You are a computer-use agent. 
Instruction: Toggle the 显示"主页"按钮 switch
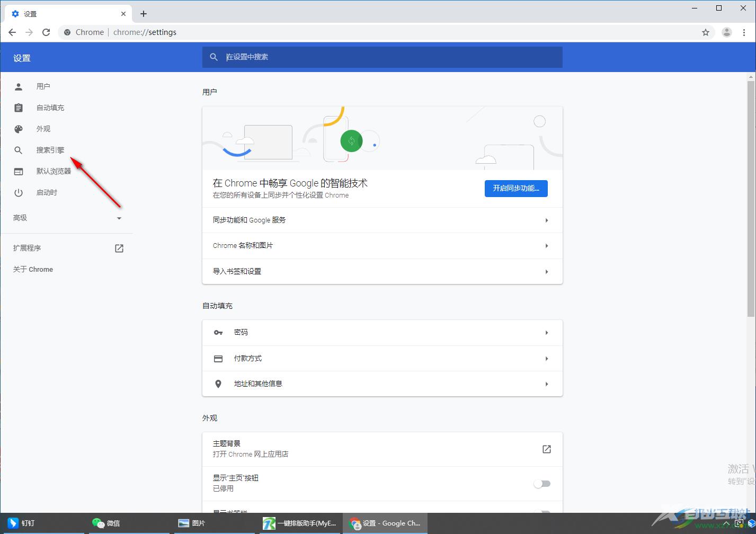542,484
